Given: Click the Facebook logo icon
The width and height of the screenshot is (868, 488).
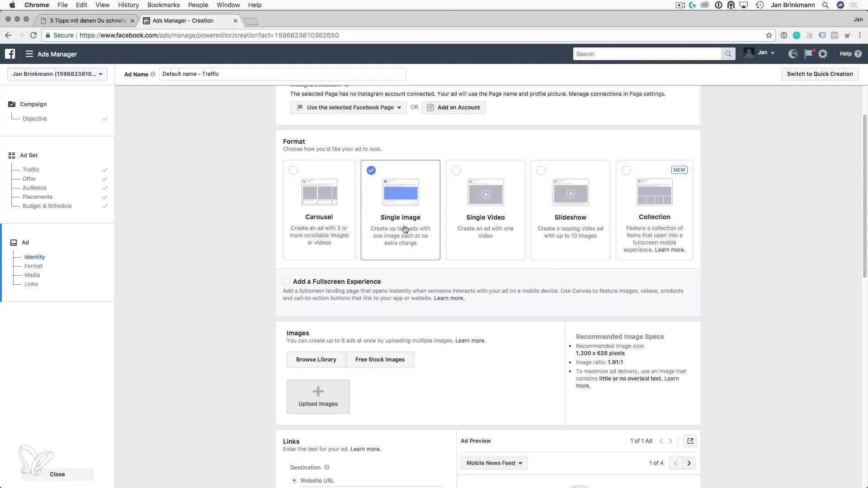Looking at the screenshot, I should (x=10, y=54).
